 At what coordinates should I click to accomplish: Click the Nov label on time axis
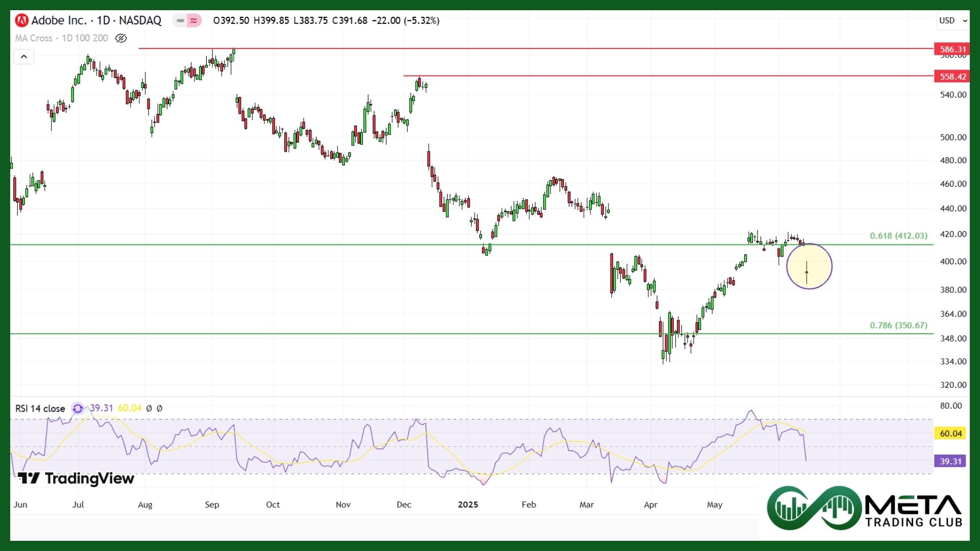tap(343, 505)
